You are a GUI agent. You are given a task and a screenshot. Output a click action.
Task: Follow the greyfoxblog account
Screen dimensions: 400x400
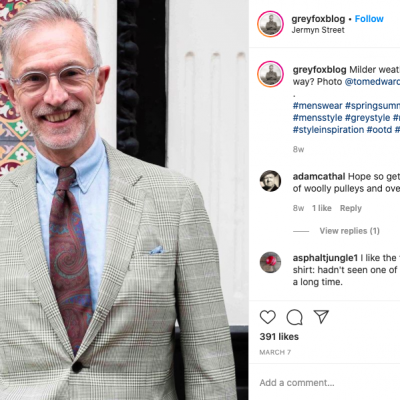click(x=369, y=19)
